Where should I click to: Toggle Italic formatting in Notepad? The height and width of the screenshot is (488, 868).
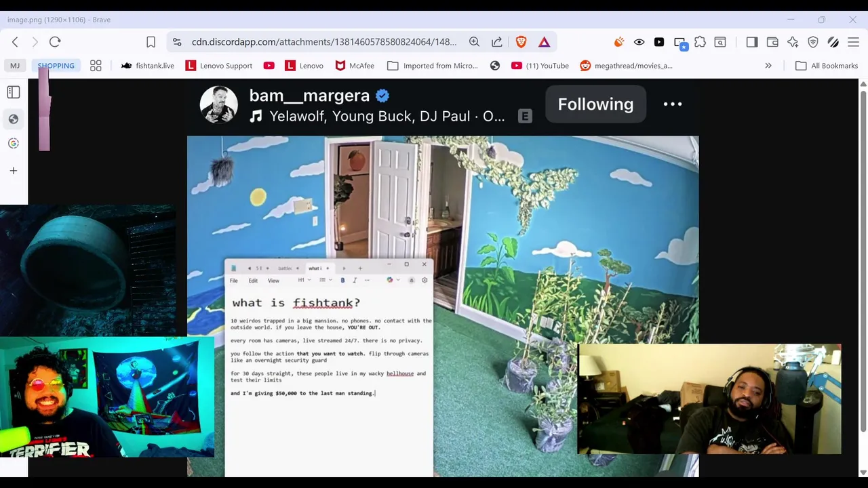pos(355,280)
